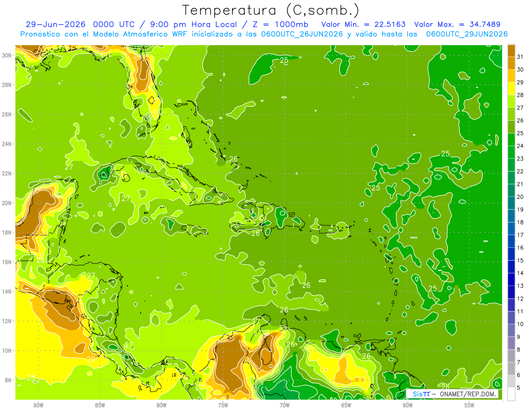The width and height of the screenshot is (532, 411).
Task: Click the '26N' latitude axis label
Action: (7, 114)
